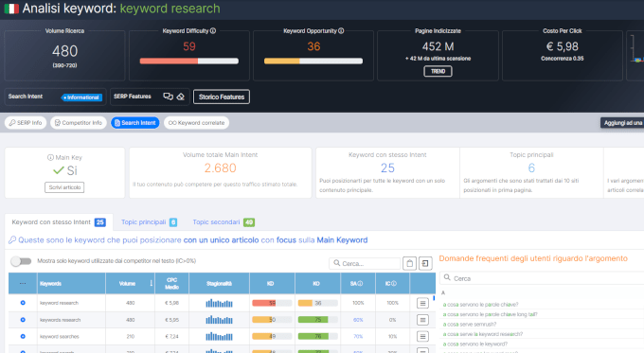The width and height of the screenshot is (644, 353).
Task: Switch to the Competitor Info tab
Action: 79,123
